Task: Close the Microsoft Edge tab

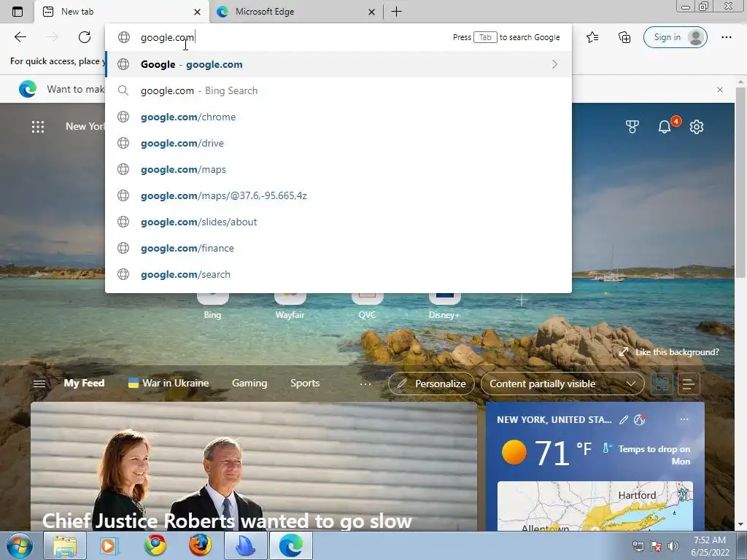Action: pyautogui.click(x=371, y=12)
